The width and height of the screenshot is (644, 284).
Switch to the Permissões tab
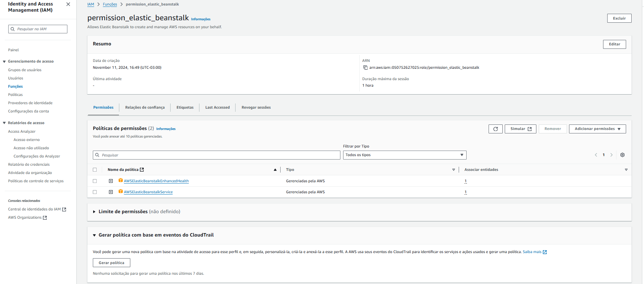(x=103, y=108)
